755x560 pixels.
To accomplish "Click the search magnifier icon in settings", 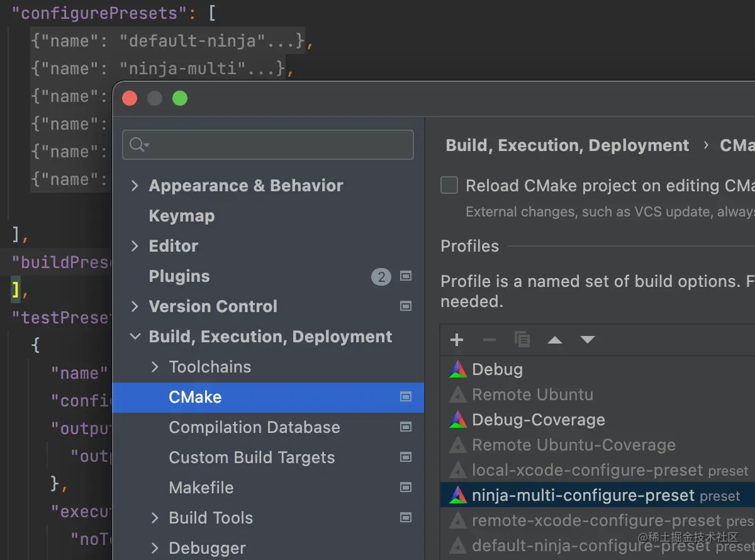I will coord(138,145).
